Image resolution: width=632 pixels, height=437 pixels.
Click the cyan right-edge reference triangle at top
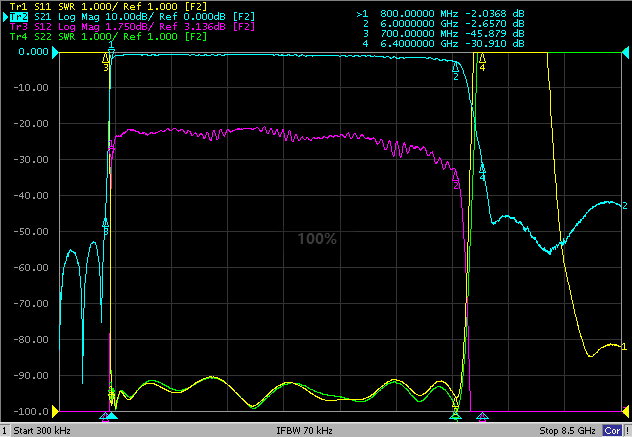(x=626, y=52)
